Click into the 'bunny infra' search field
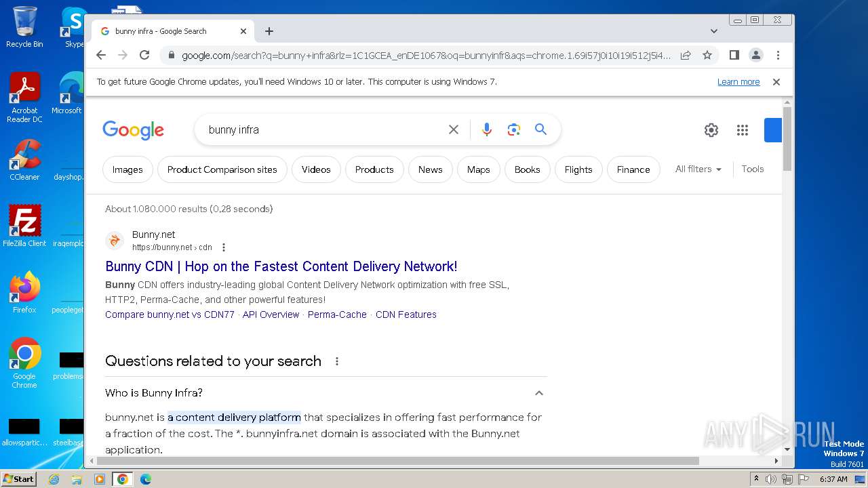 [x=325, y=129]
